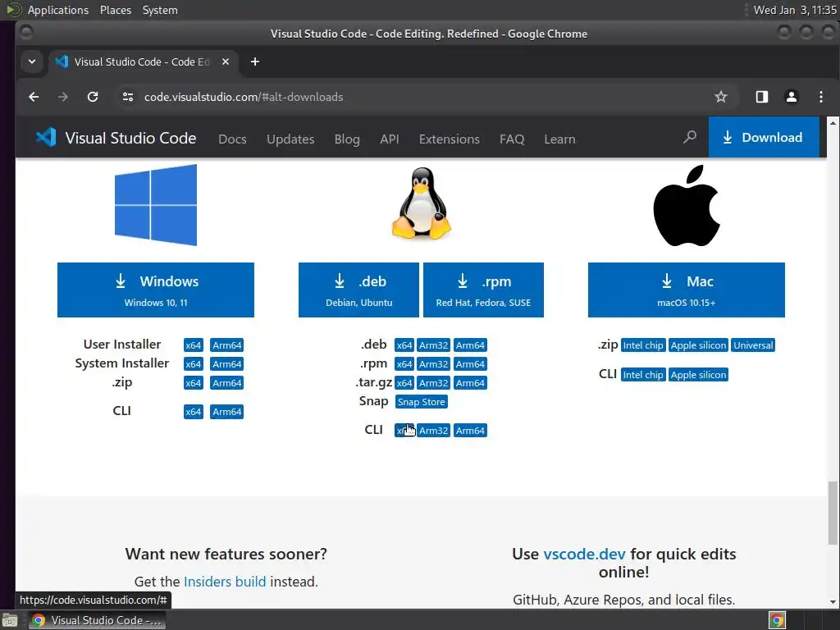Download Windows CLI x64
840x630 pixels.
click(x=194, y=412)
